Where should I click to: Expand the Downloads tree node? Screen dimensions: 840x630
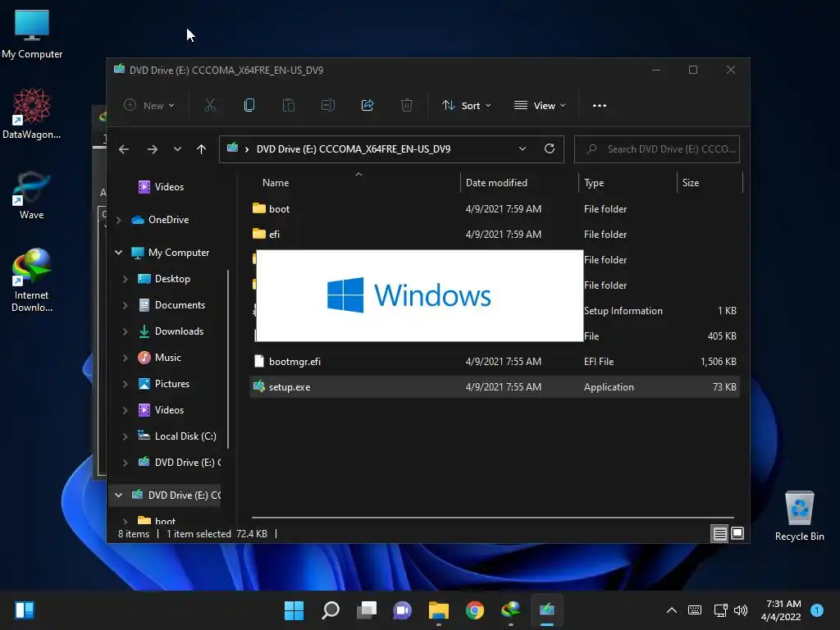point(125,331)
